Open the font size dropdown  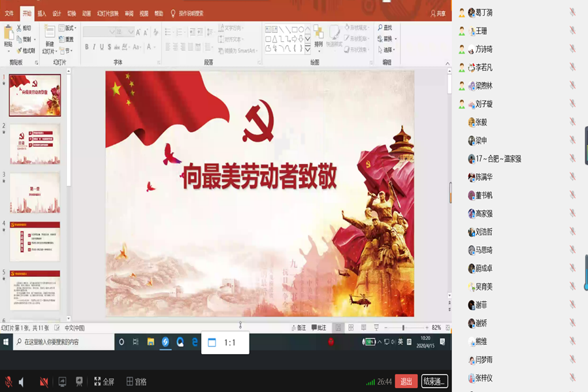pyautogui.click(x=131, y=32)
